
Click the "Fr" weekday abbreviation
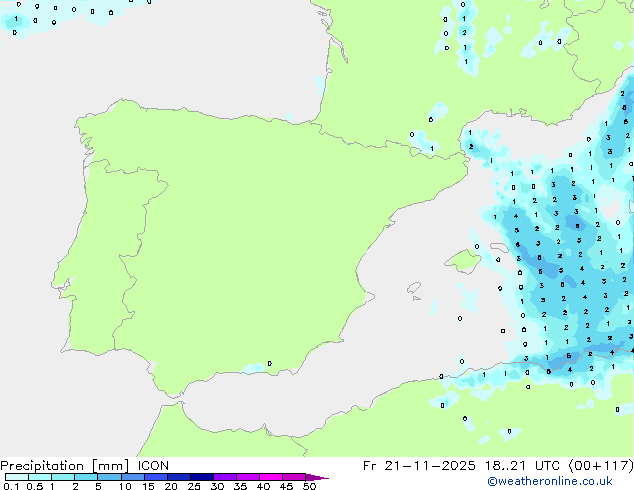(369, 466)
